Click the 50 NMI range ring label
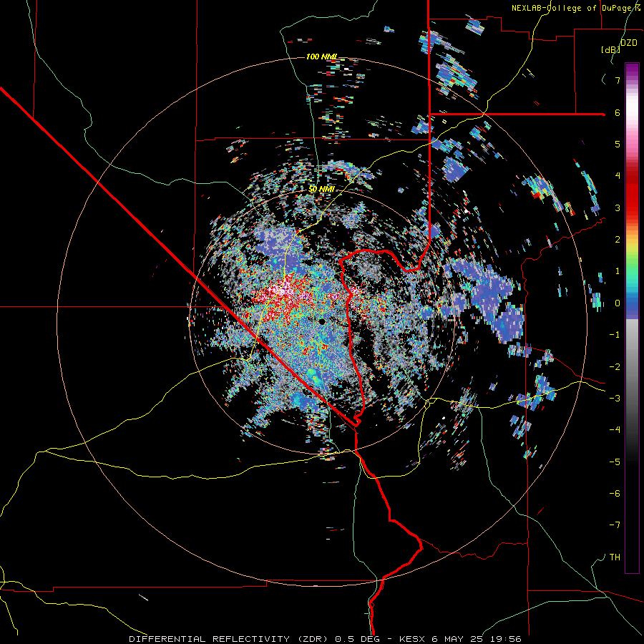 coord(321,189)
